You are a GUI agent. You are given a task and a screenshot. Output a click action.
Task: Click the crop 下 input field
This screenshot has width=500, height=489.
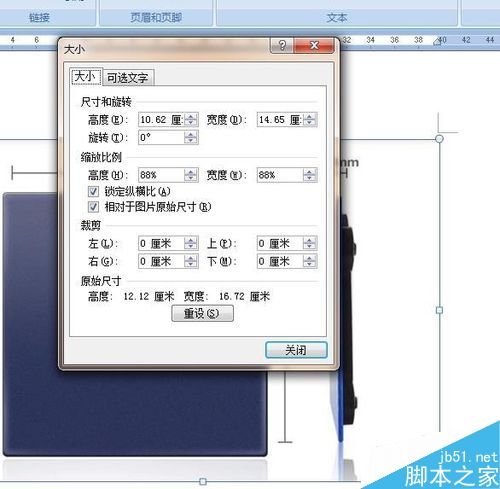(280, 261)
